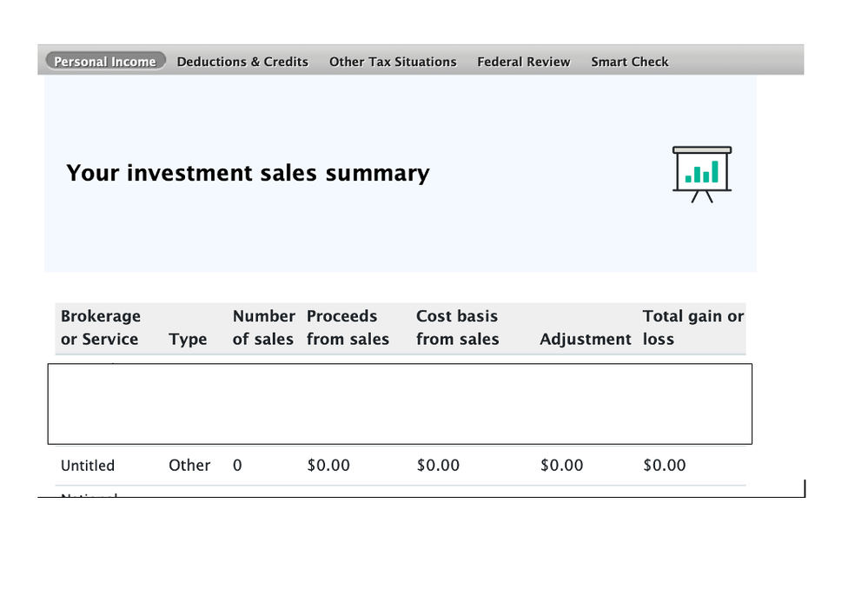Select the 'Untitled' brokerage row name
868x609 pixels.
(88, 466)
